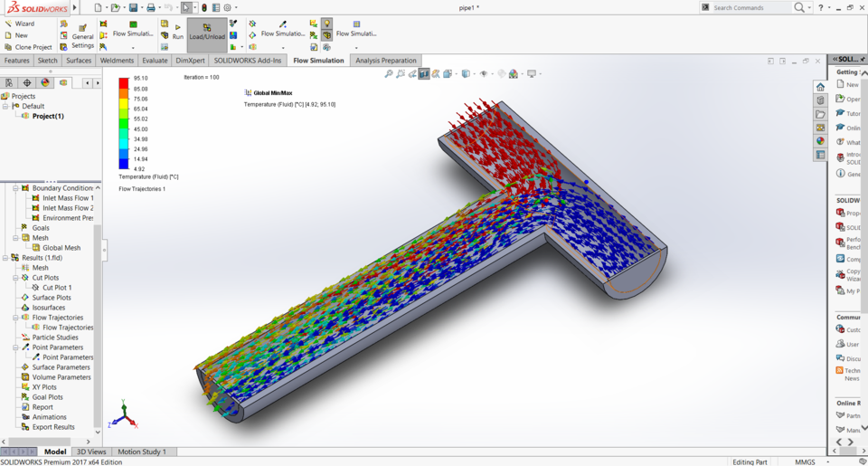
Task: Collapse the Default configuration node
Action: [x=6, y=106]
